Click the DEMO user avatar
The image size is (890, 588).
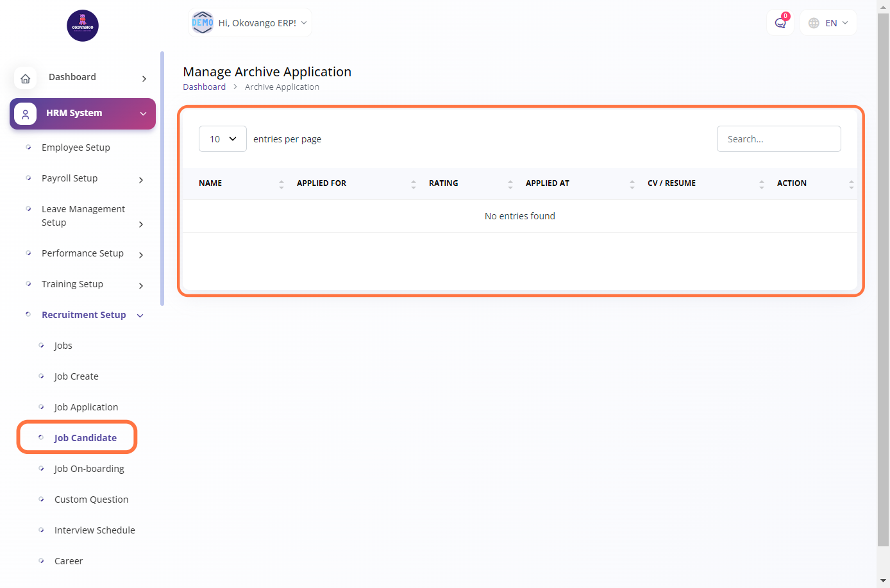point(203,22)
